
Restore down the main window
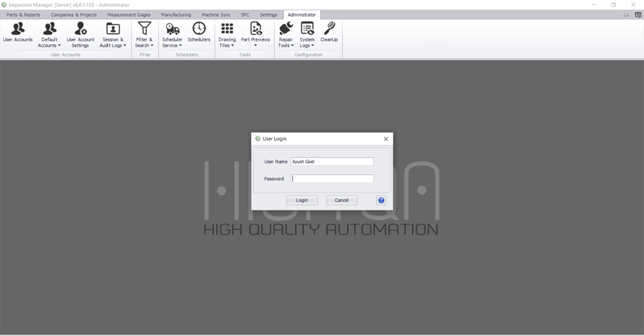click(x=613, y=5)
